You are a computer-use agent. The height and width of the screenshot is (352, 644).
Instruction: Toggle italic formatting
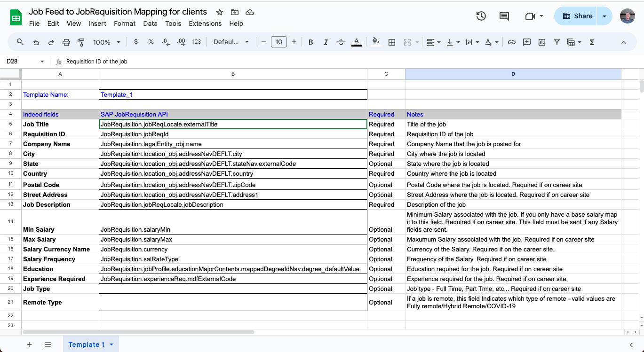[x=326, y=42]
